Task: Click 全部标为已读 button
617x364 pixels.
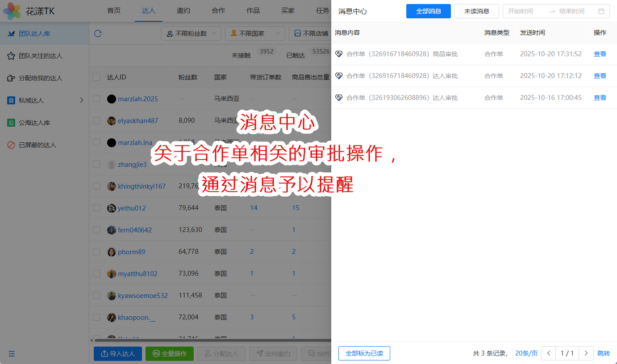Action: [364, 353]
